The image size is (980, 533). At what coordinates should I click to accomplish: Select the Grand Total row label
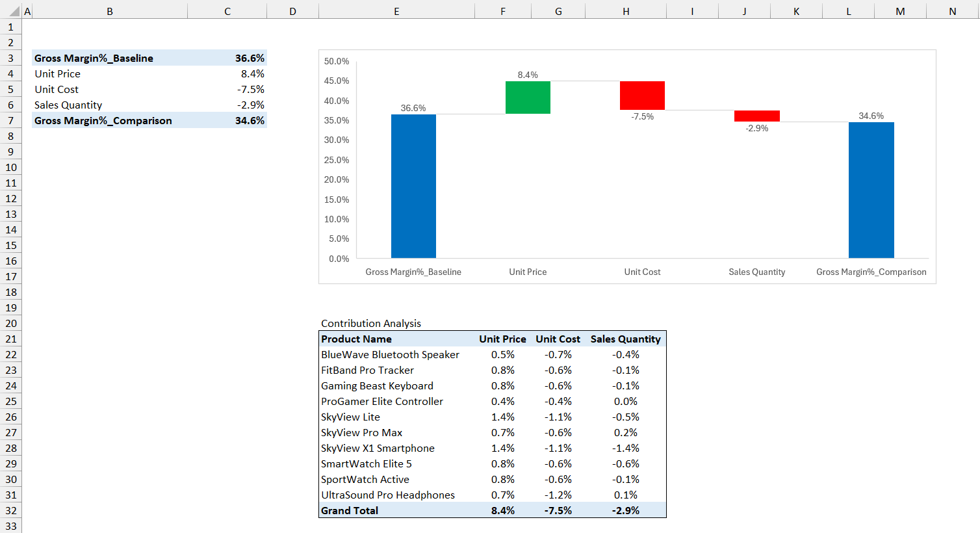[349, 510]
